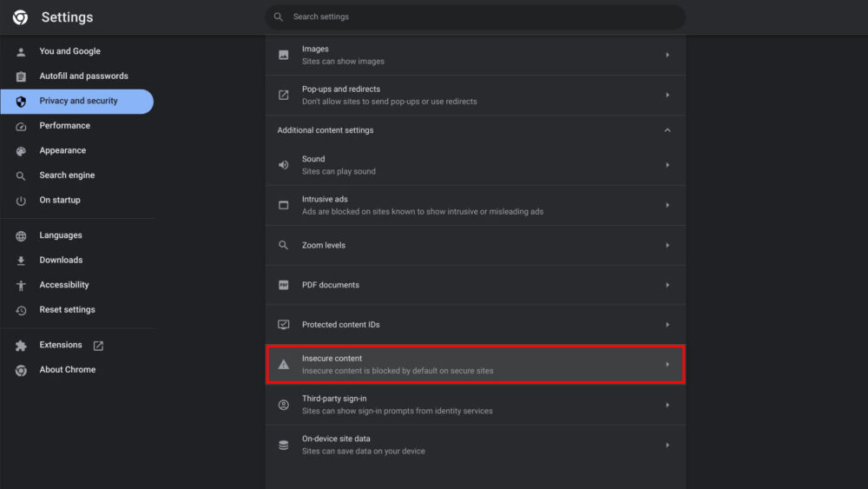The width and height of the screenshot is (868, 489).
Task: Expand Zoom levels using its arrow
Action: pos(667,245)
